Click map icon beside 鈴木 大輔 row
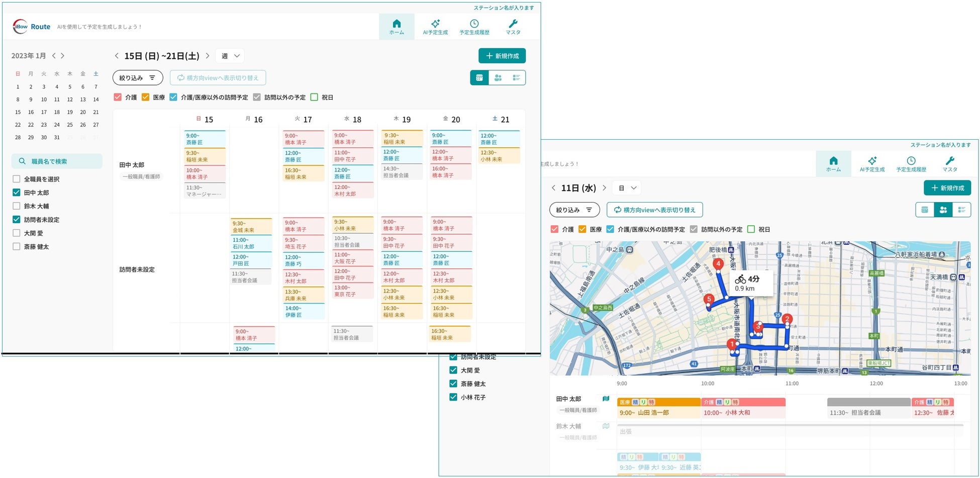980x478 pixels. click(606, 426)
